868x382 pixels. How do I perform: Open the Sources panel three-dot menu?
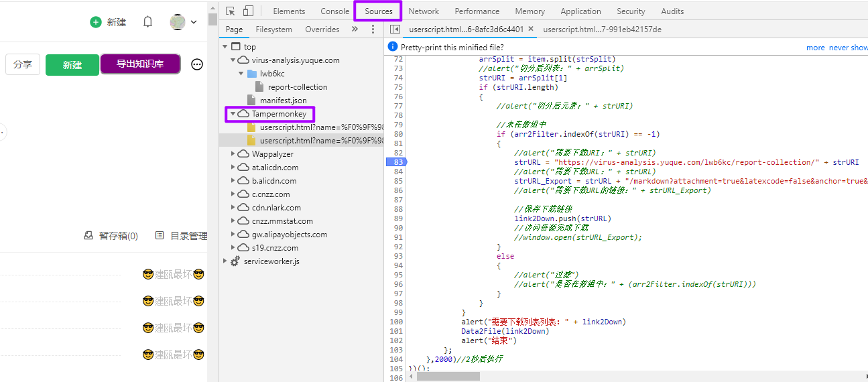click(x=373, y=29)
